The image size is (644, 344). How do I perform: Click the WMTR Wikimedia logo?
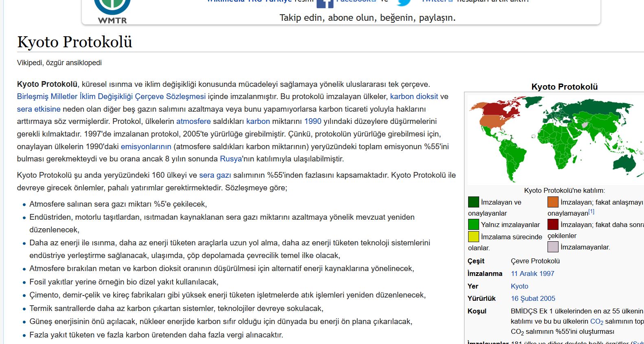[x=112, y=12]
